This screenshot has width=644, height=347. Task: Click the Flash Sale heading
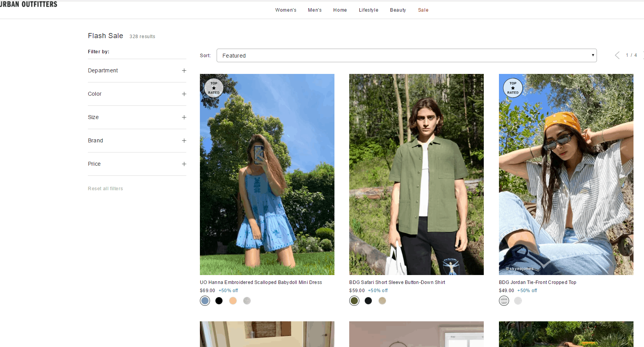105,36
